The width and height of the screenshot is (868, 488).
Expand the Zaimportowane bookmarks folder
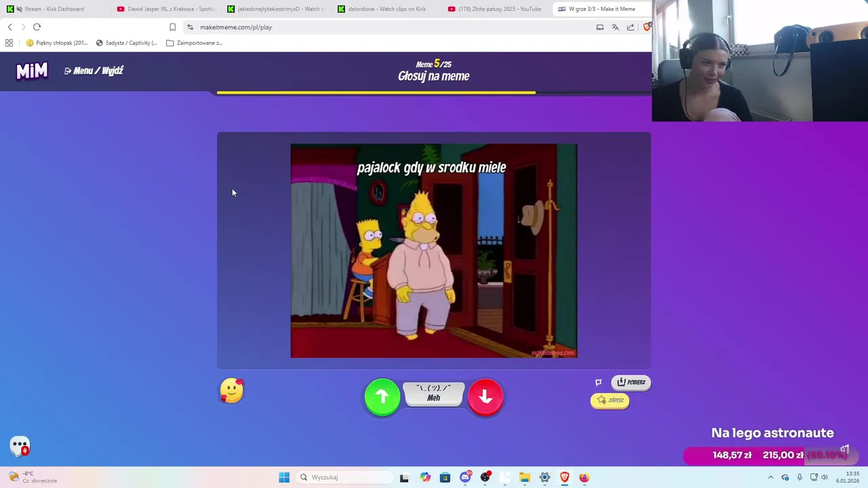pos(195,43)
